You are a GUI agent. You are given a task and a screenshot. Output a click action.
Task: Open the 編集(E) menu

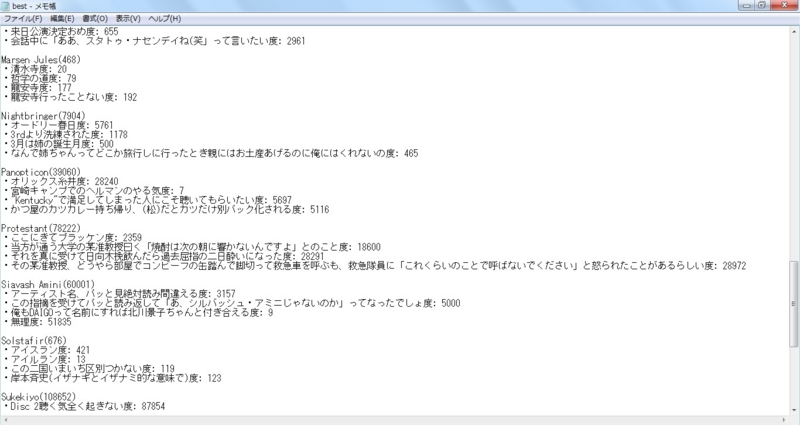pos(62,18)
